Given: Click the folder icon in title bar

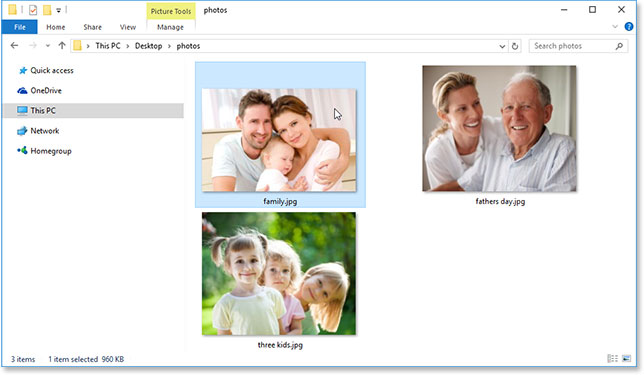Looking at the screenshot, I should click(12, 9).
